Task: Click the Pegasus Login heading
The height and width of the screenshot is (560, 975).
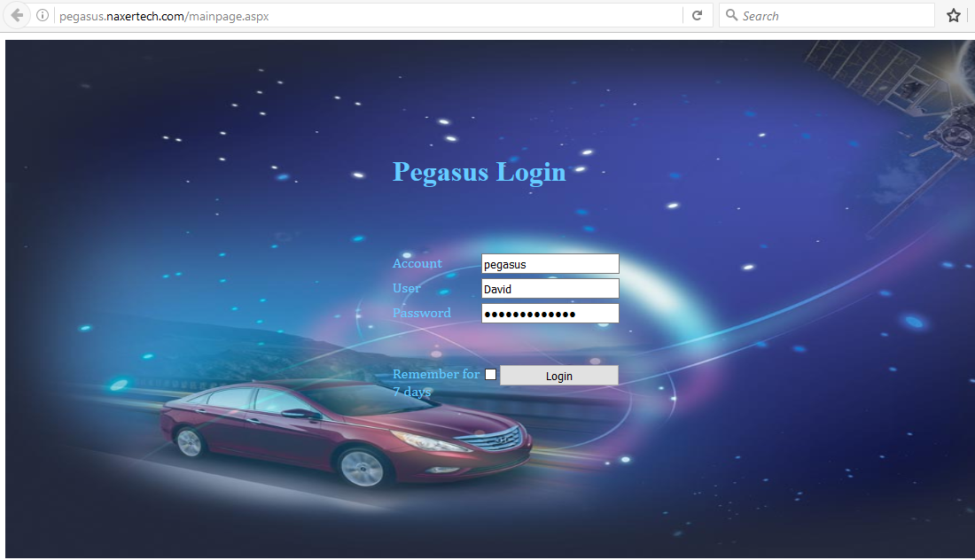Action: (x=480, y=173)
